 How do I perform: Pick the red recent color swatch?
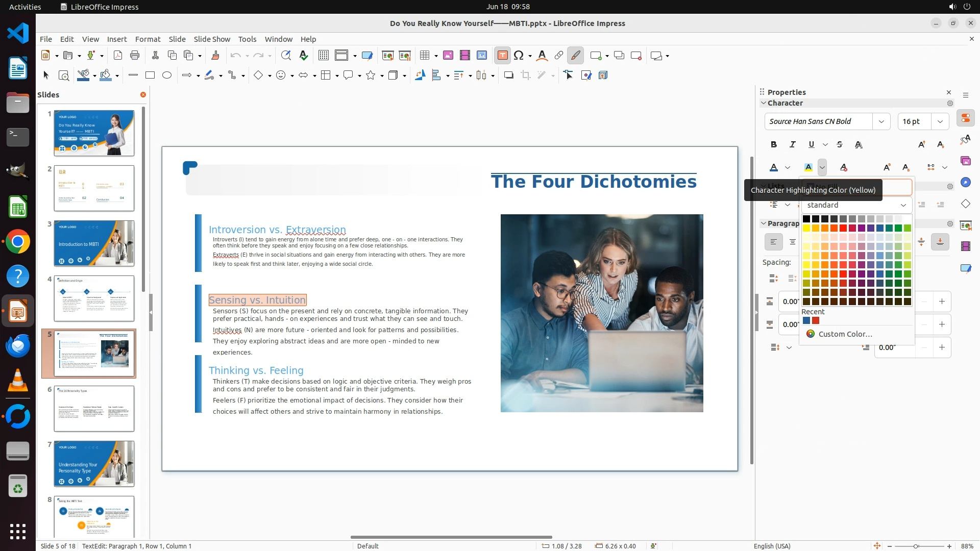tap(816, 321)
